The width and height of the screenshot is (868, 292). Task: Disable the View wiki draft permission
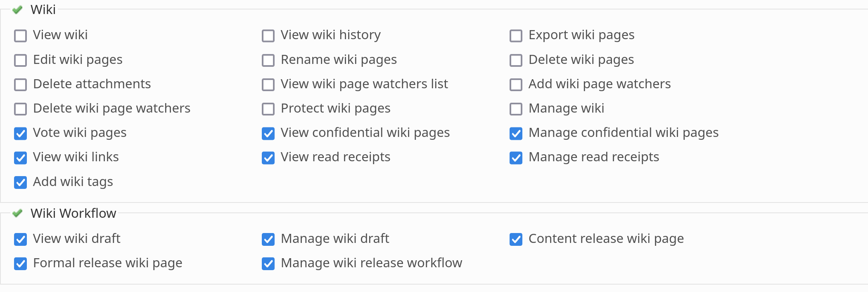pos(20,239)
